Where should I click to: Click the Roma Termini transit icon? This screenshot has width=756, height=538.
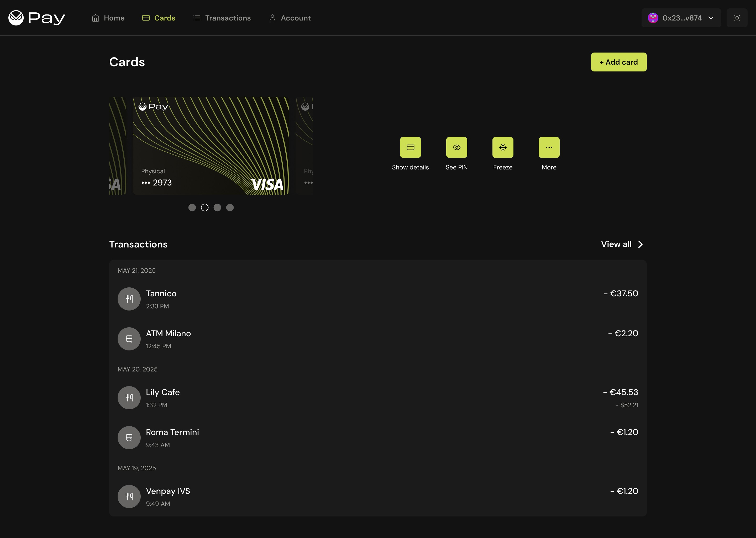pos(129,437)
